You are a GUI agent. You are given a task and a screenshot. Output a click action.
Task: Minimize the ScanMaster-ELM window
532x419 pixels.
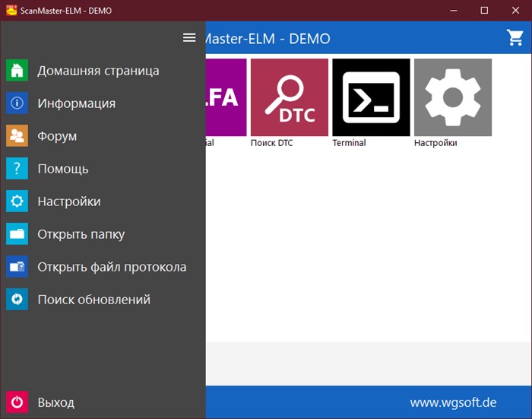(454, 11)
